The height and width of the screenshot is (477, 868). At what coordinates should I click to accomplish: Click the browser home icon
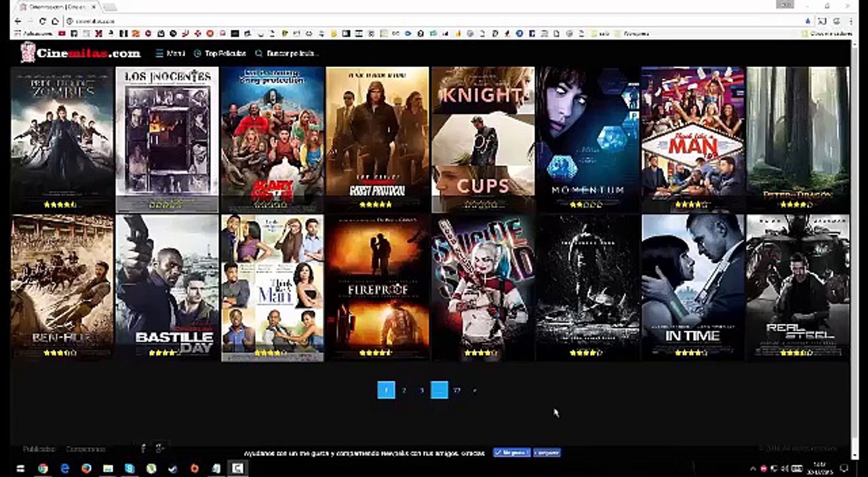[56, 21]
